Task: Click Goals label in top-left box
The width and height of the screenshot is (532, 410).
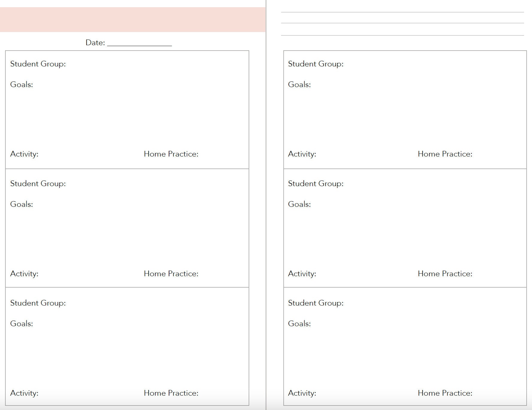Action: [x=22, y=84]
